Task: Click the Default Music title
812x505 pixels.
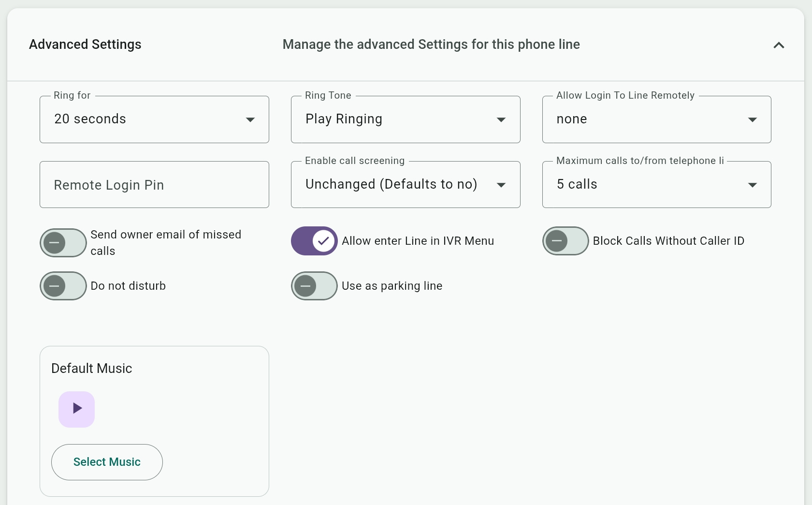Action: (x=92, y=369)
